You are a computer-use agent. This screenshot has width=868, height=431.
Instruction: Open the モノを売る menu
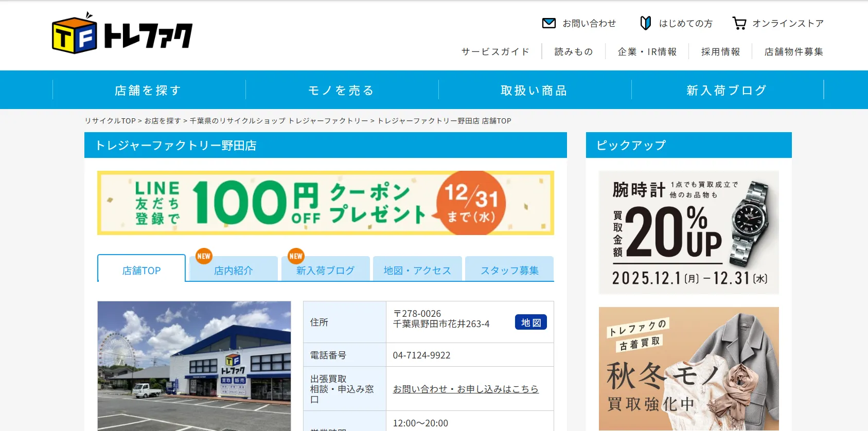point(342,91)
